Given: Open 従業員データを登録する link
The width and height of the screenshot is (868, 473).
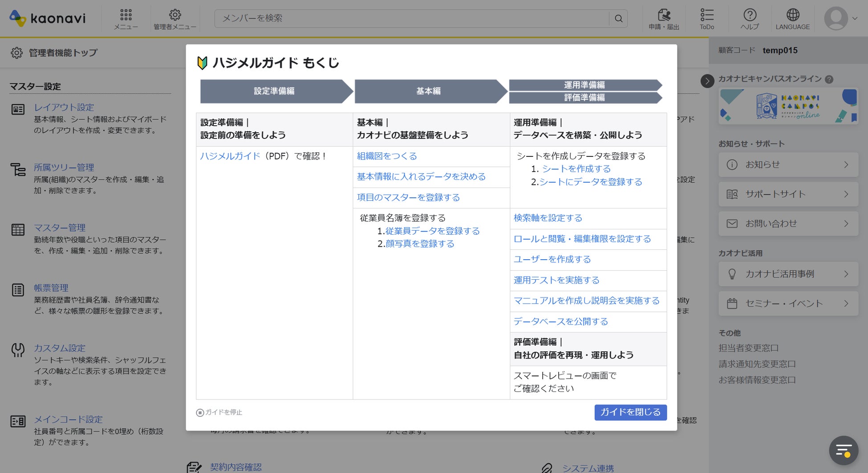Looking at the screenshot, I should pos(433,231).
